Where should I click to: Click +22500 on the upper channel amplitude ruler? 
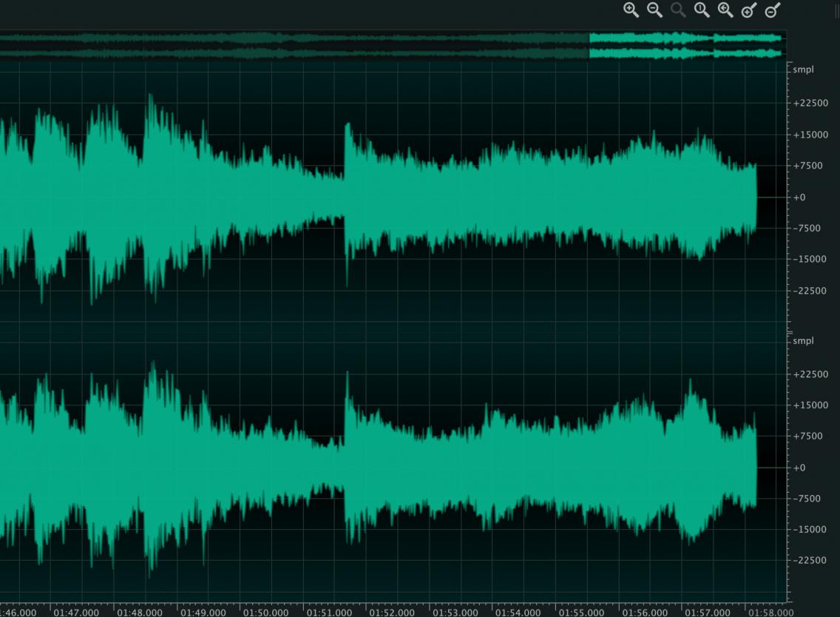(809, 104)
